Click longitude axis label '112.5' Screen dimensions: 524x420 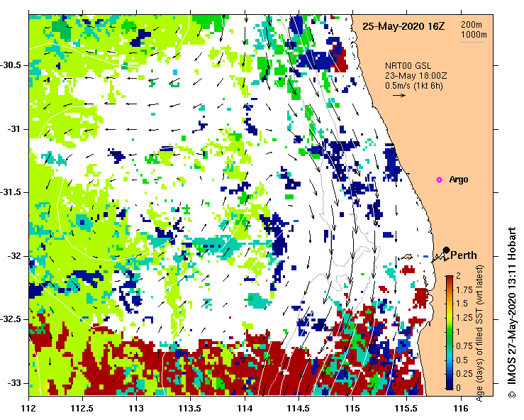click(x=82, y=409)
